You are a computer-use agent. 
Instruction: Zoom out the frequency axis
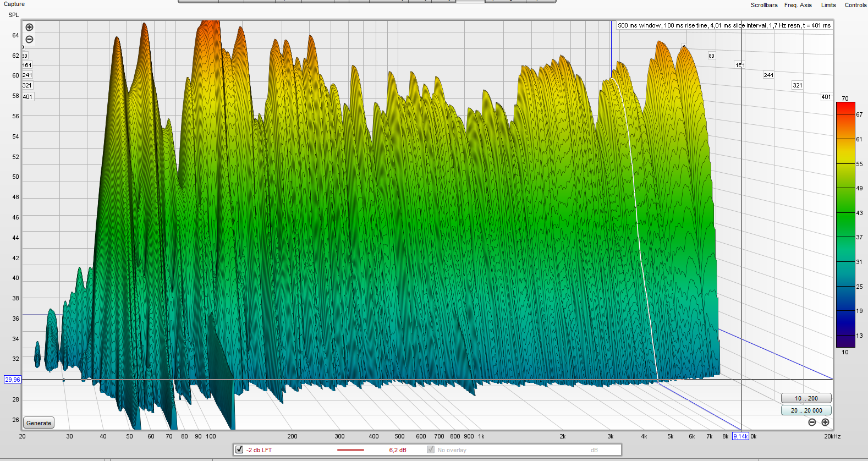click(x=812, y=422)
